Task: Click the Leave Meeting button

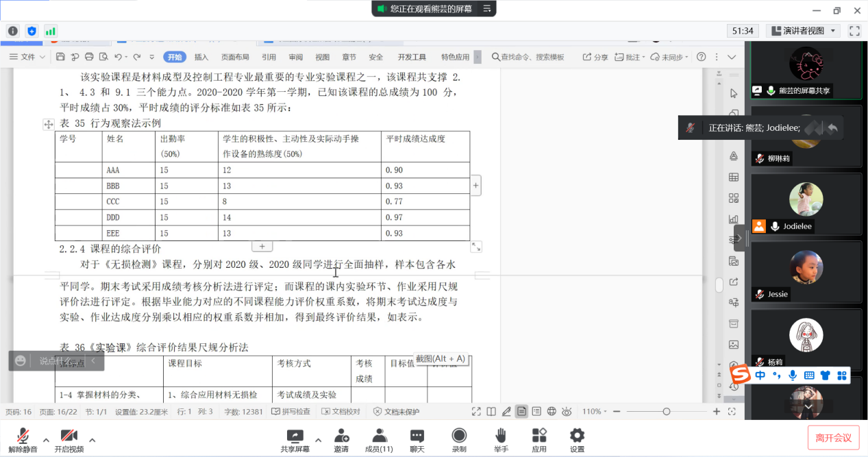Action: point(833,438)
